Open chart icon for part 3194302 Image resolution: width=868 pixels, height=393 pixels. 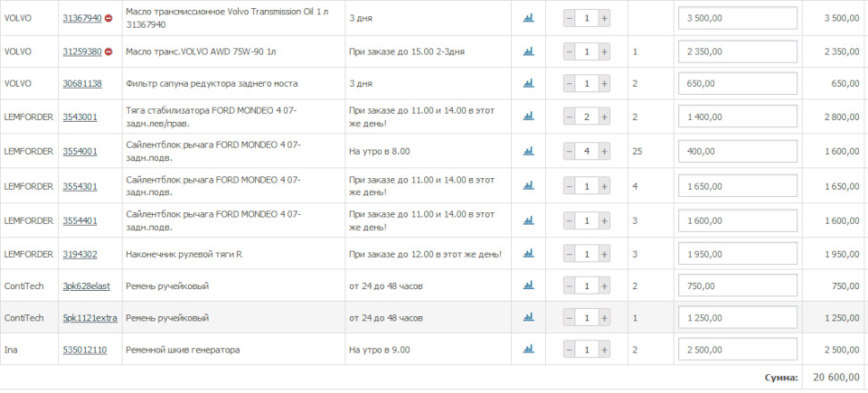point(529,254)
